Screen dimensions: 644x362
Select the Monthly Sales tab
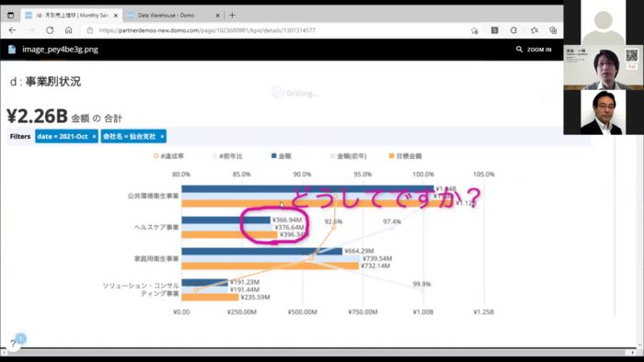pyautogui.click(x=71, y=16)
